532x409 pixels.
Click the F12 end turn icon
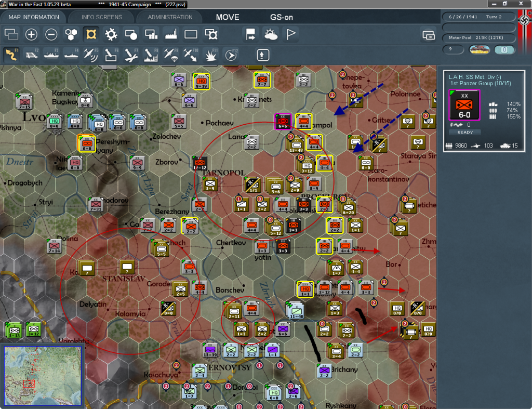(231, 55)
